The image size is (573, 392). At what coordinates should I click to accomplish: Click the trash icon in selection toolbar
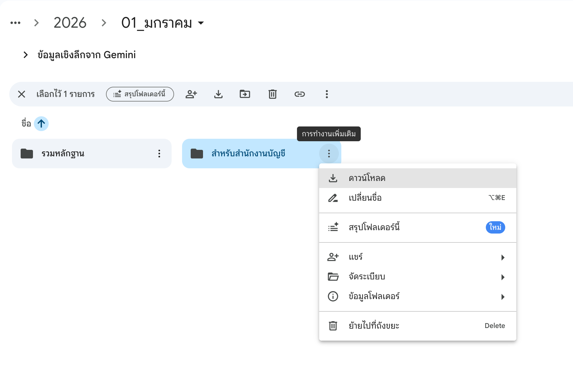pyautogui.click(x=272, y=94)
